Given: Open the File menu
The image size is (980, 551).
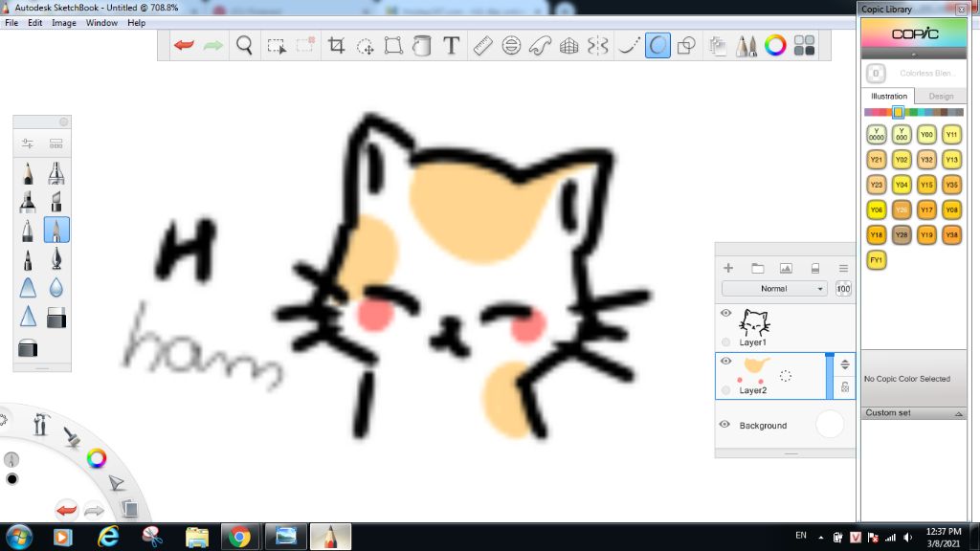Looking at the screenshot, I should coord(11,23).
